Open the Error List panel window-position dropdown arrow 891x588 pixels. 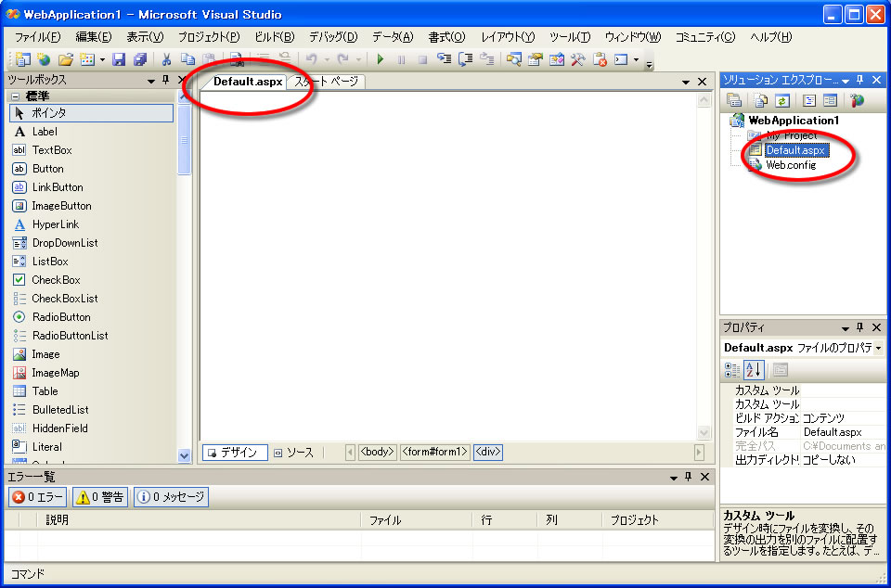coord(674,478)
